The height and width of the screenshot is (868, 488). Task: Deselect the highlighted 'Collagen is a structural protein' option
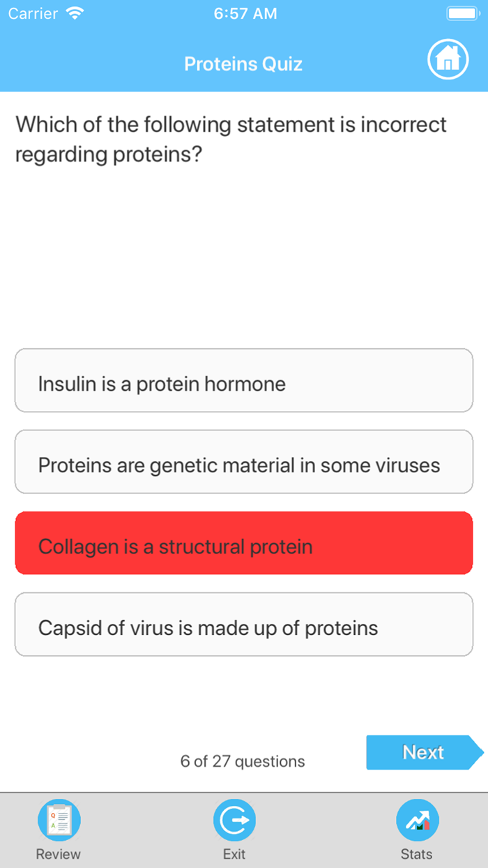coord(243,543)
